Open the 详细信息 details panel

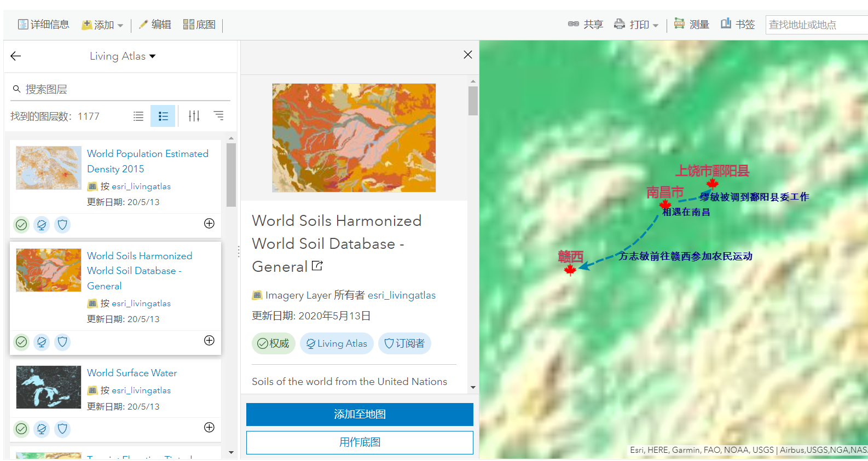[44, 25]
